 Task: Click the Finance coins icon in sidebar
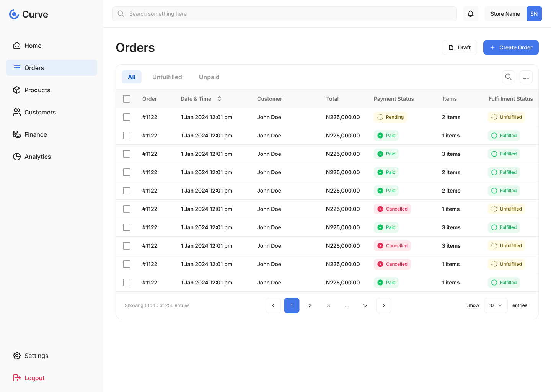17,134
